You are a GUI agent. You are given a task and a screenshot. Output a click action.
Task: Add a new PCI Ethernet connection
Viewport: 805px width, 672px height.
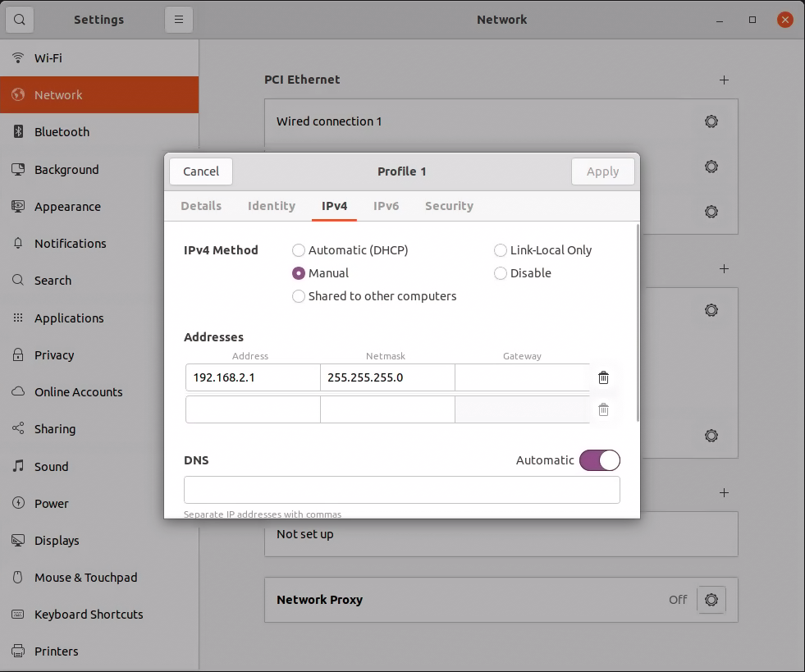(x=724, y=80)
